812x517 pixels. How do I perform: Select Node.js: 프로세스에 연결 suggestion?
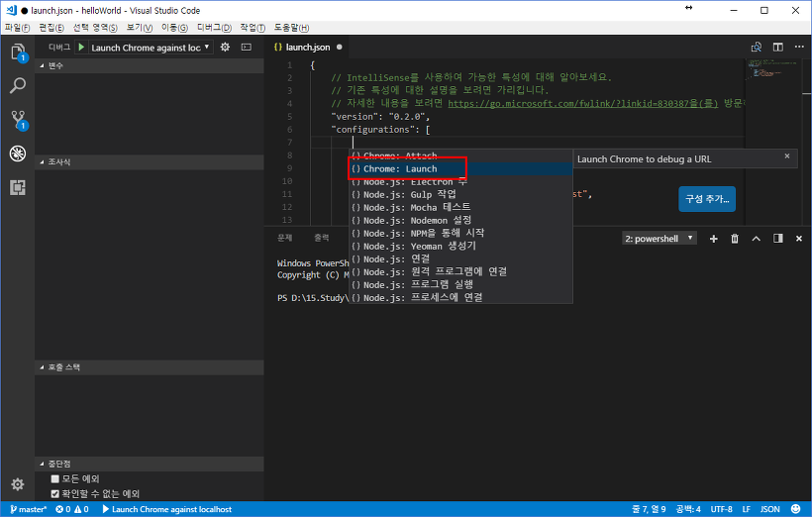coord(460,298)
